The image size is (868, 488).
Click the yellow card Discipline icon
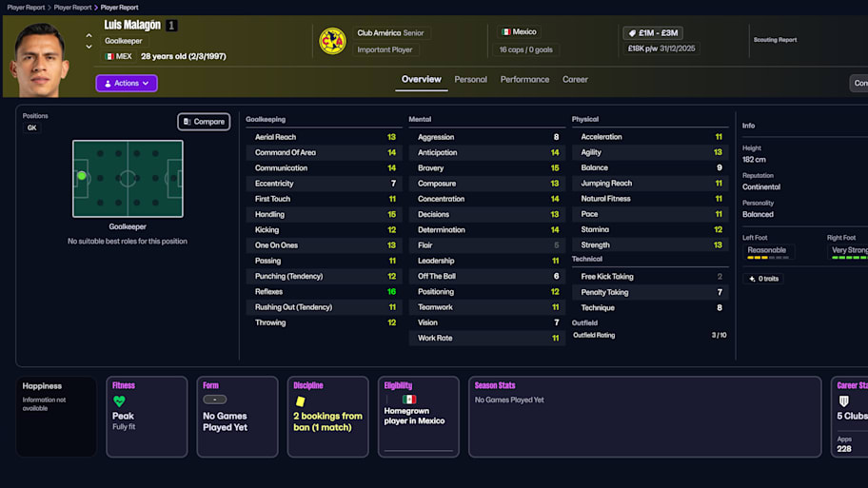tap(300, 401)
